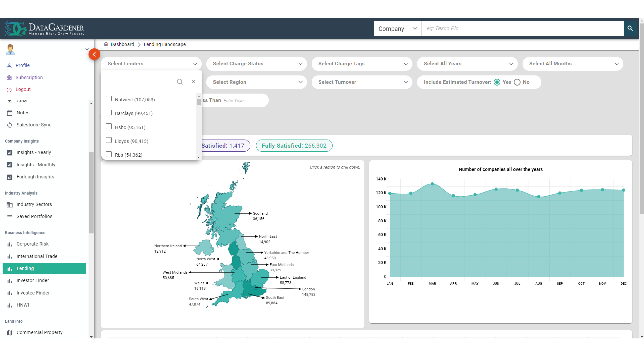Click the Salesforce Sync icon
The height and width of the screenshot is (362, 644).
(x=10, y=125)
